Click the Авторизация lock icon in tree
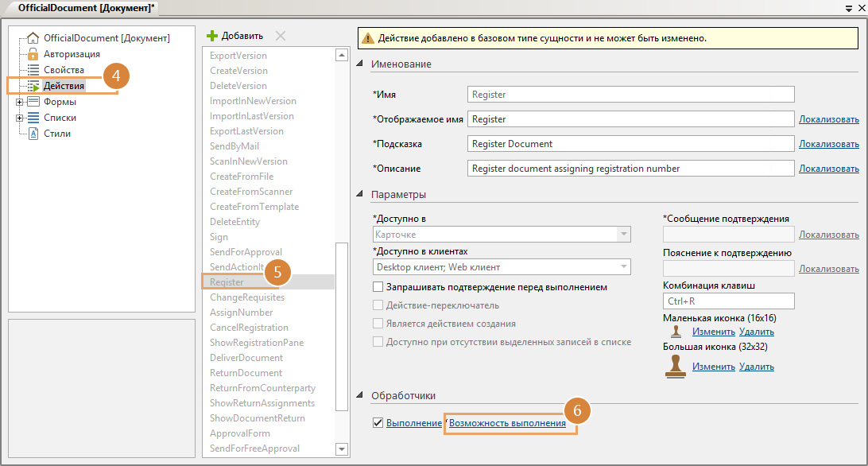The height and width of the screenshot is (466, 868). tap(33, 54)
